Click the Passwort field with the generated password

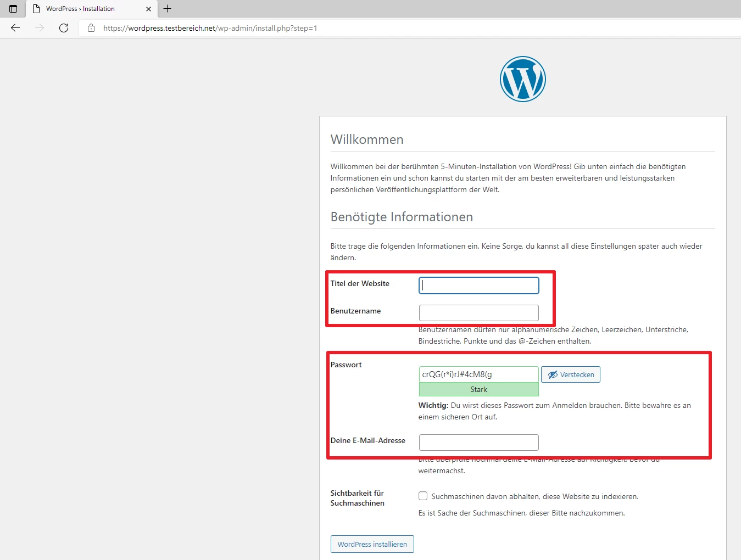pos(478,374)
